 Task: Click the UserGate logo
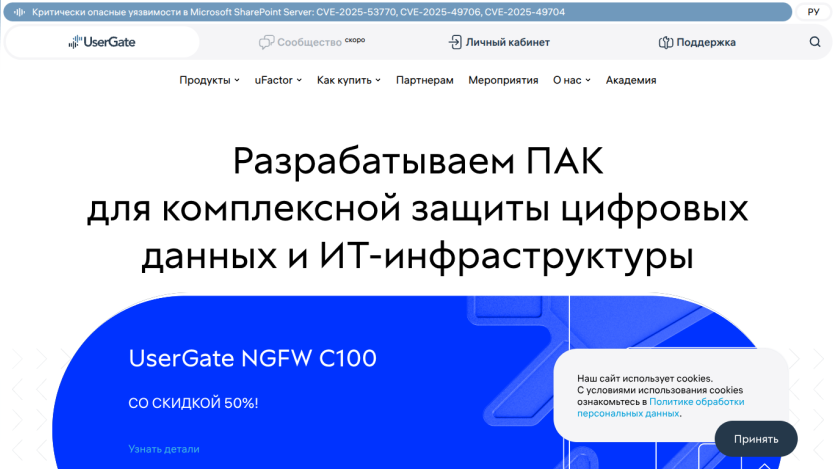pyautogui.click(x=102, y=42)
